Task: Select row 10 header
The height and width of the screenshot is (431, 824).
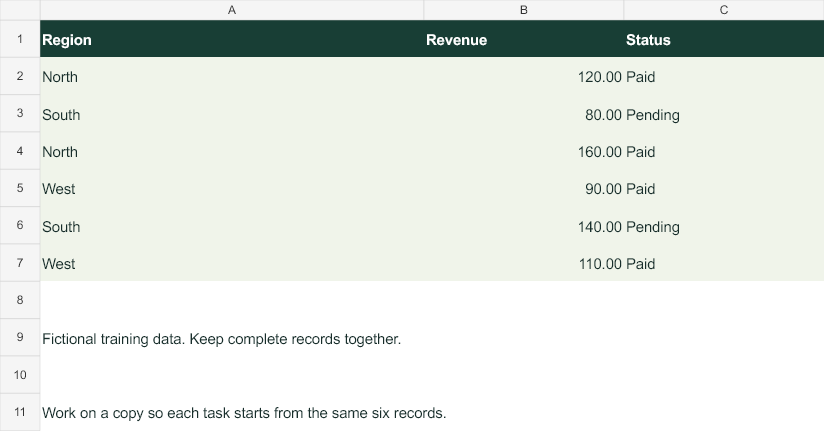Action: [20, 375]
